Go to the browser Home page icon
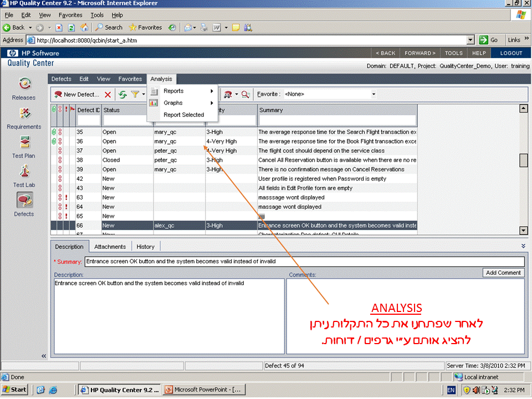 pyautogui.click(x=84, y=28)
